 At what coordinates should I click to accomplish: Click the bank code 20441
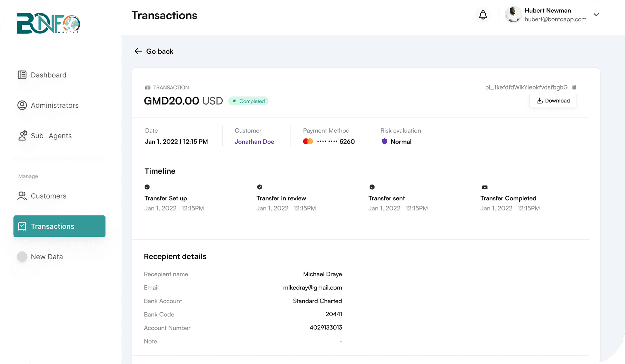point(334,314)
